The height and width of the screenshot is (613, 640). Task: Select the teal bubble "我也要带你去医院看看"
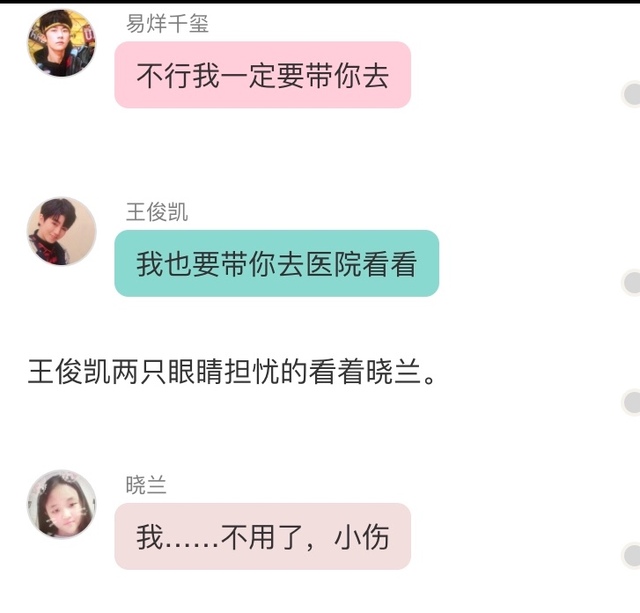pos(277,263)
